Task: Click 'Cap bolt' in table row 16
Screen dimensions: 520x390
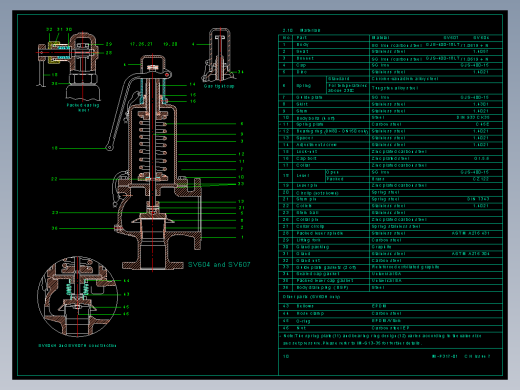Action: pyautogui.click(x=306, y=159)
